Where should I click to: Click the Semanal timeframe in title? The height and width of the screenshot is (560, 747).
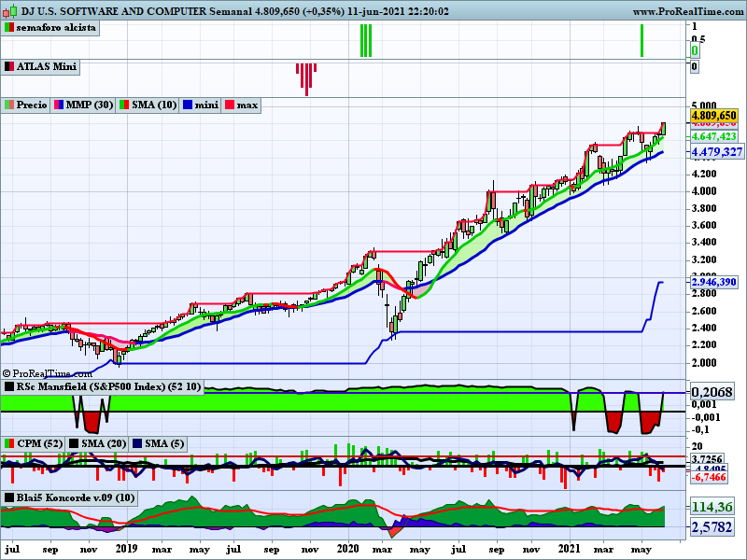231,11
